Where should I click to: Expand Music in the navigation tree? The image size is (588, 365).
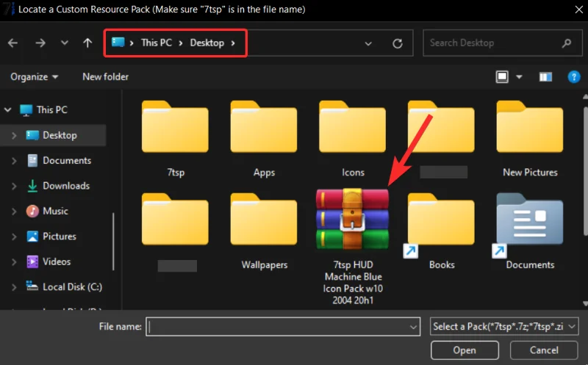14,212
